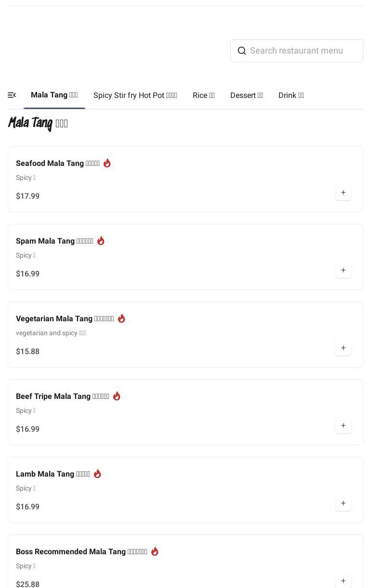Go to the Drink tab

click(x=291, y=96)
